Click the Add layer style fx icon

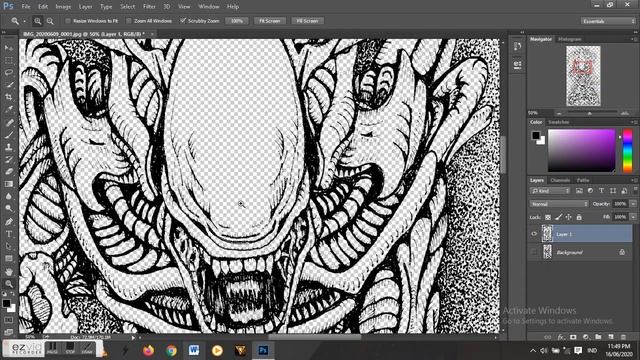(561, 337)
